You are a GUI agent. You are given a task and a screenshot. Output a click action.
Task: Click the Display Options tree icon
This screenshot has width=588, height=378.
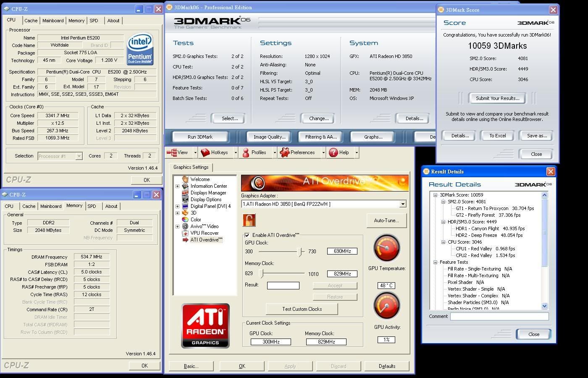[x=185, y=199]
